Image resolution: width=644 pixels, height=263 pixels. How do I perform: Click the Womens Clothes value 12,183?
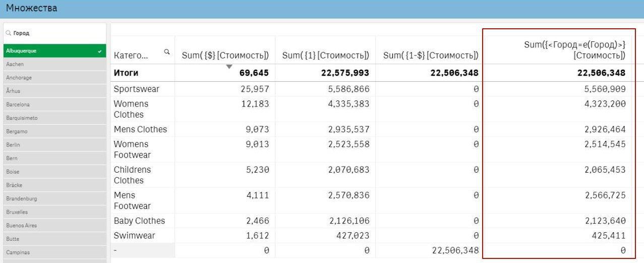tap(255, 104)
